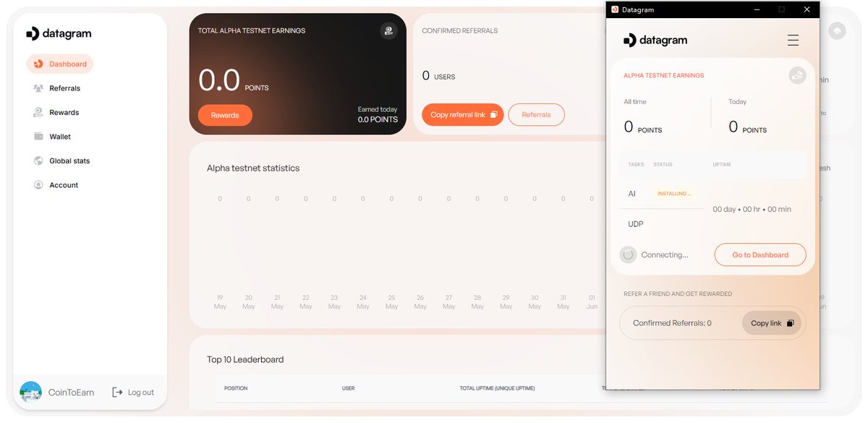Click the Datagram logo in the sidebar
This screenshot has height=423, width=868.
[x=59, y=33]
